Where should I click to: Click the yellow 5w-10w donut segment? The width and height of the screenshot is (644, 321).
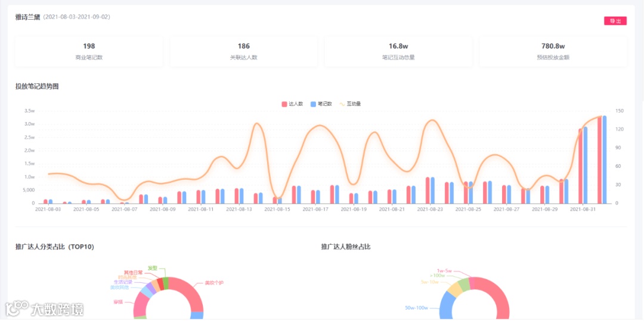click(x=454, y=290)
